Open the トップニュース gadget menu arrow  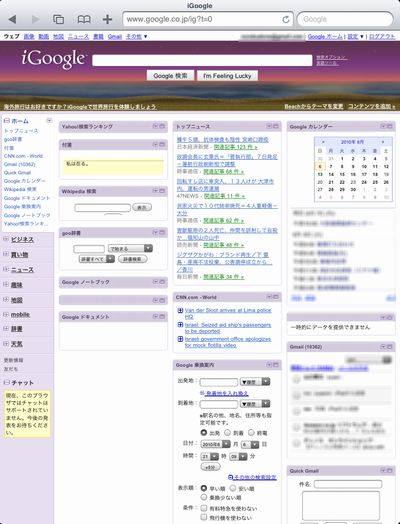coord(269,126)
